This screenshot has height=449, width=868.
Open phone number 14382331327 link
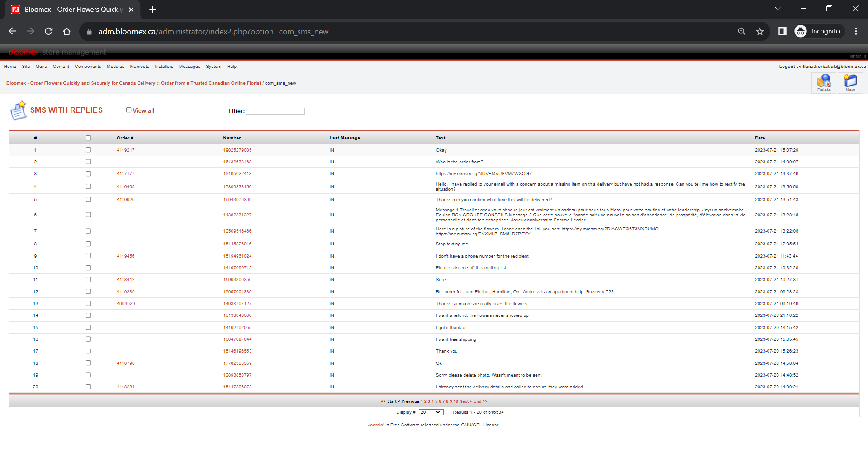(237, 215)
